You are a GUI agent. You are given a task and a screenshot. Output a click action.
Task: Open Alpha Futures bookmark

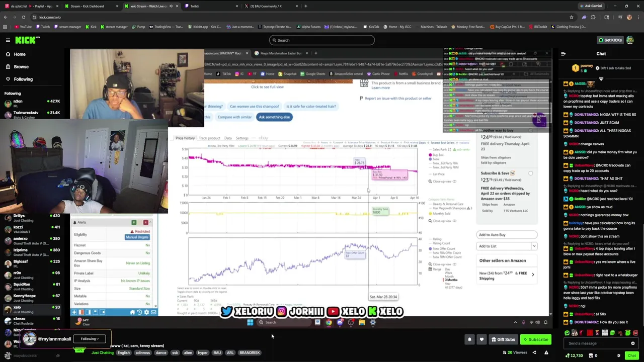(308, 27)
